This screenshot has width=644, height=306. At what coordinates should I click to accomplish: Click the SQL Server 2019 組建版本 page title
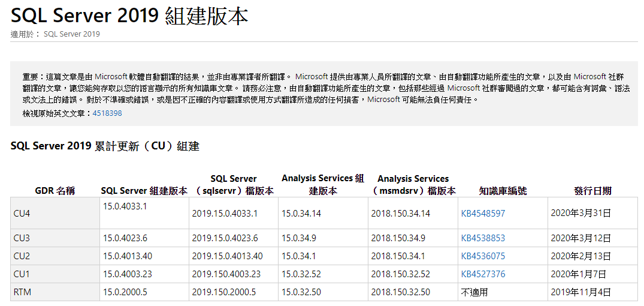click(x=129, y=16)
